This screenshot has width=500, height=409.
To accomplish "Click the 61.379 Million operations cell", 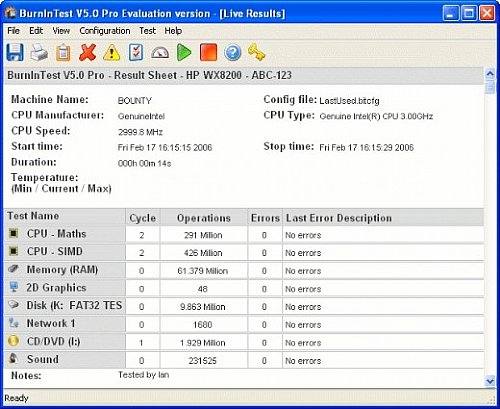I will (x=203, y=271).
